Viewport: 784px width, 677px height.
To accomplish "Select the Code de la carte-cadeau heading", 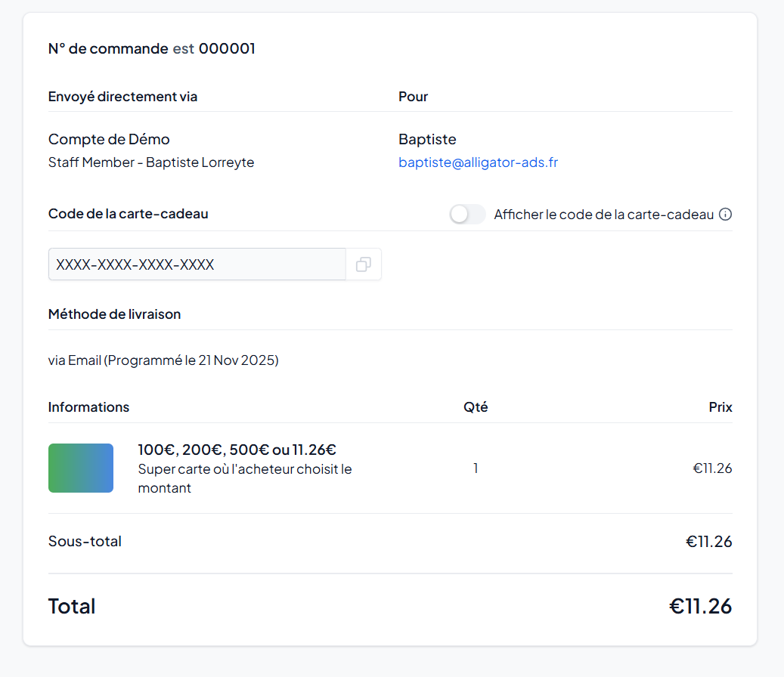I will click(128, 214).
